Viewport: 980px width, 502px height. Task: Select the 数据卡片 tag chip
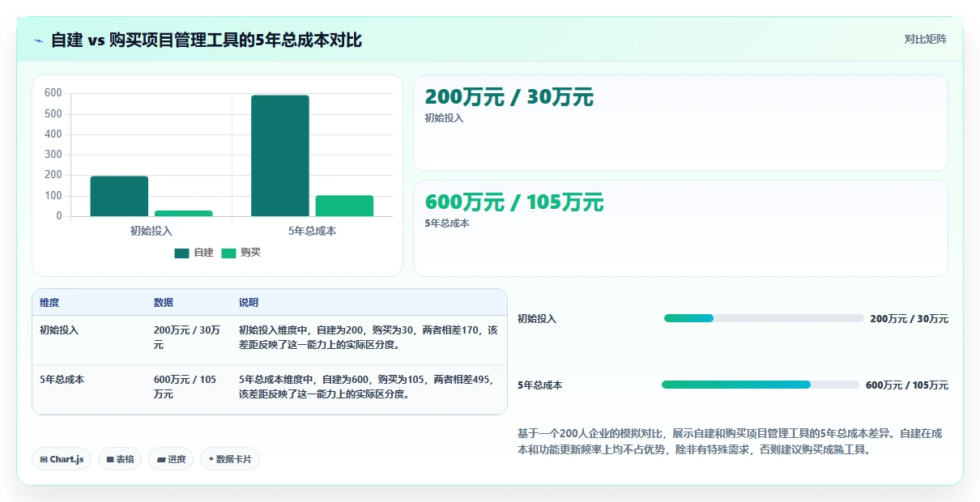tap(230, 459)
